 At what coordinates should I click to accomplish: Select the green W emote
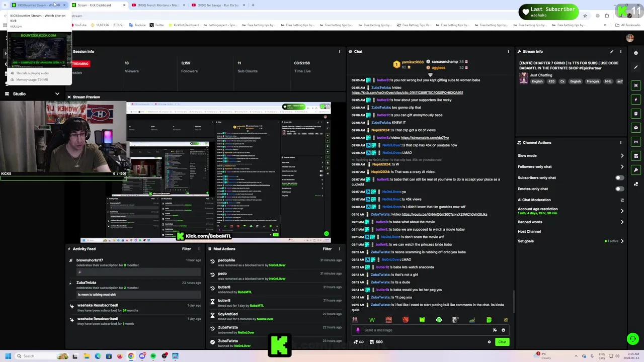click(x=372, y=320)
